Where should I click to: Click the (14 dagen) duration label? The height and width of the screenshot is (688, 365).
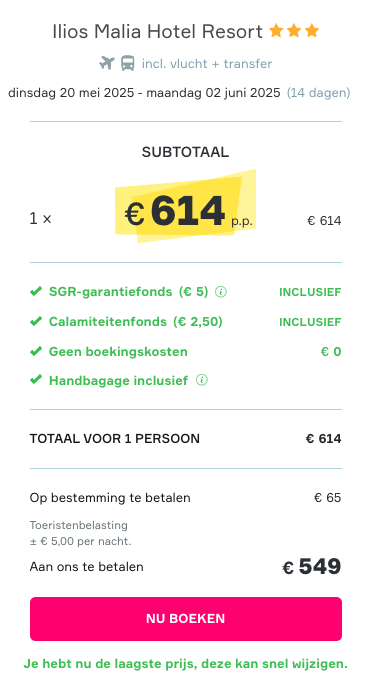(318, 93)
